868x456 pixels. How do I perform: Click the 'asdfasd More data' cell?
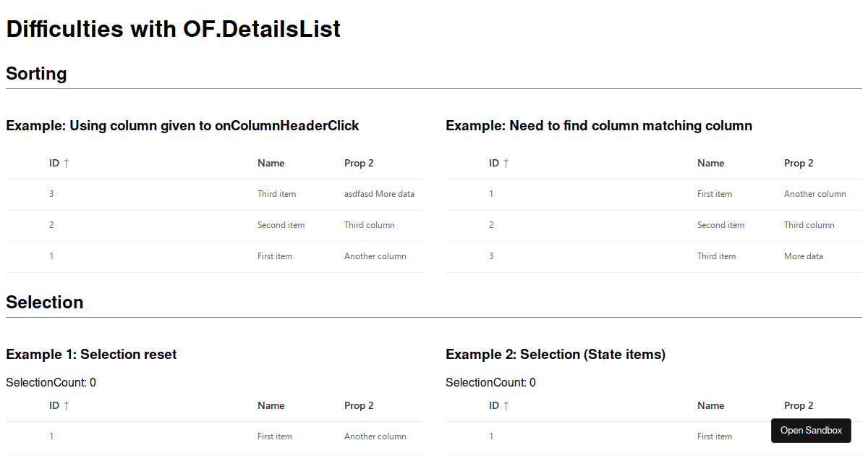[x=379, y=194]
